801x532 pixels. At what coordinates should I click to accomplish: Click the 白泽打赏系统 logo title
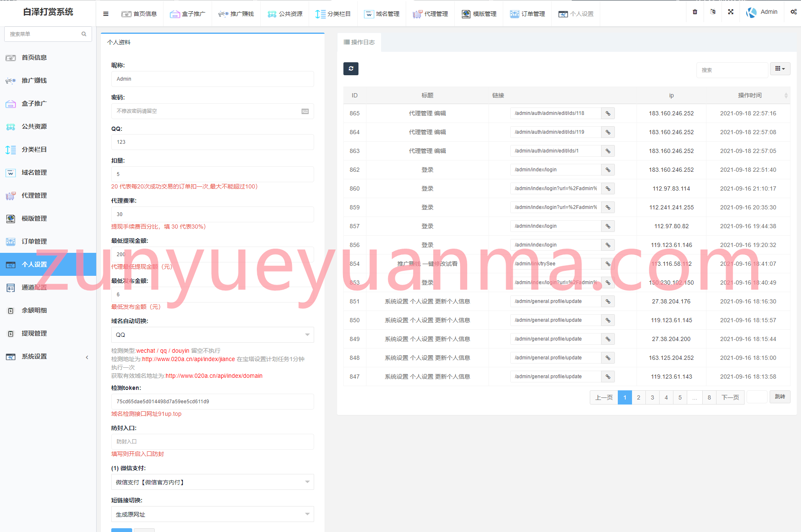click(48, 12)
